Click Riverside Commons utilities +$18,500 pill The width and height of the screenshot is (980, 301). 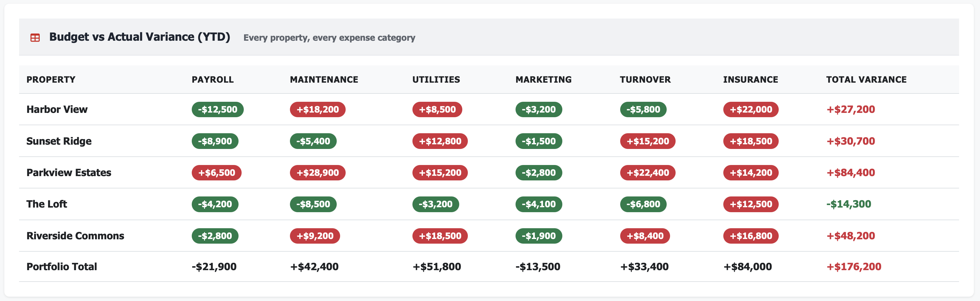click(440, 236)
